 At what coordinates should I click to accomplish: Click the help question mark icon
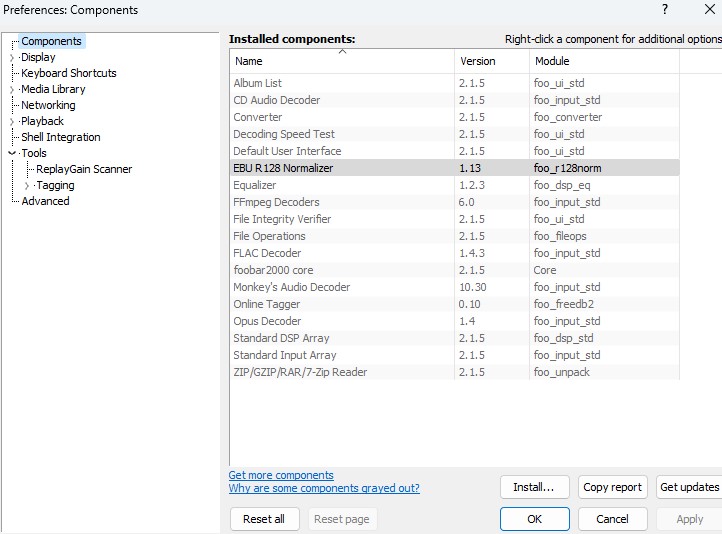click(664, 9)
